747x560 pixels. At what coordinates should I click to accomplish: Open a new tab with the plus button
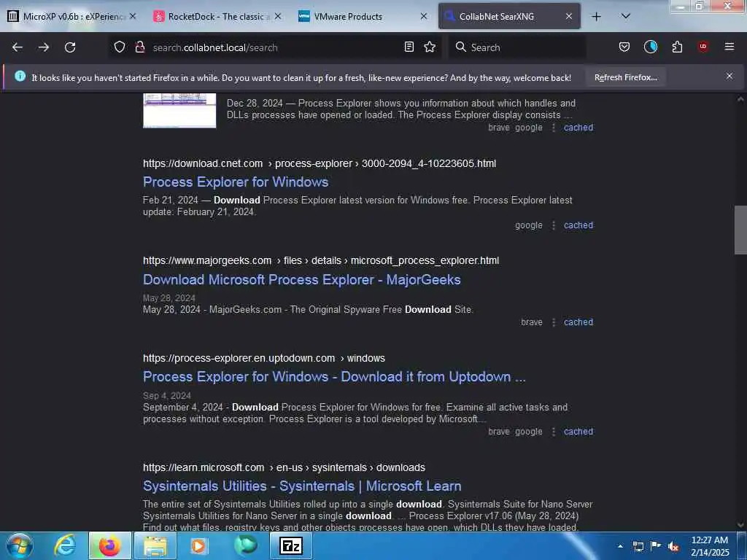coord(596,17)
